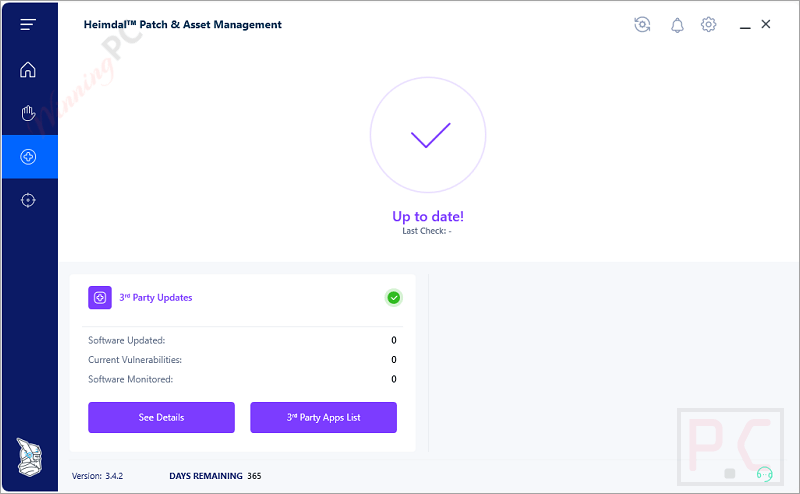Click the 'Version: 3.4.2' text

click(x=97, y=476)
